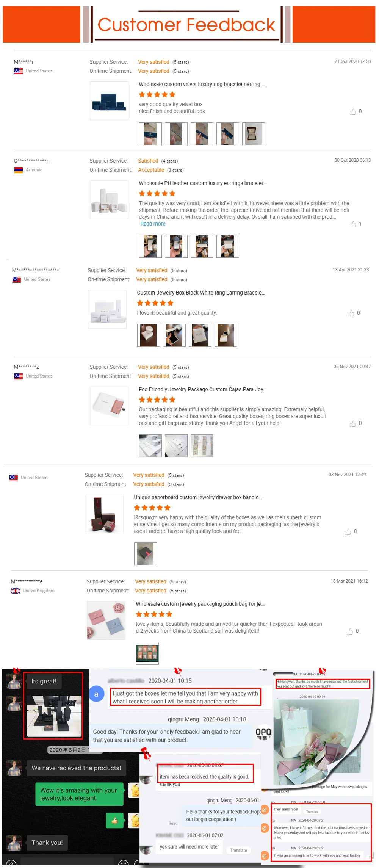Click thumbs-up on the United Kingdom review
Screen dimensions: 379x868
pyautogui.click(x=350, y=631)
